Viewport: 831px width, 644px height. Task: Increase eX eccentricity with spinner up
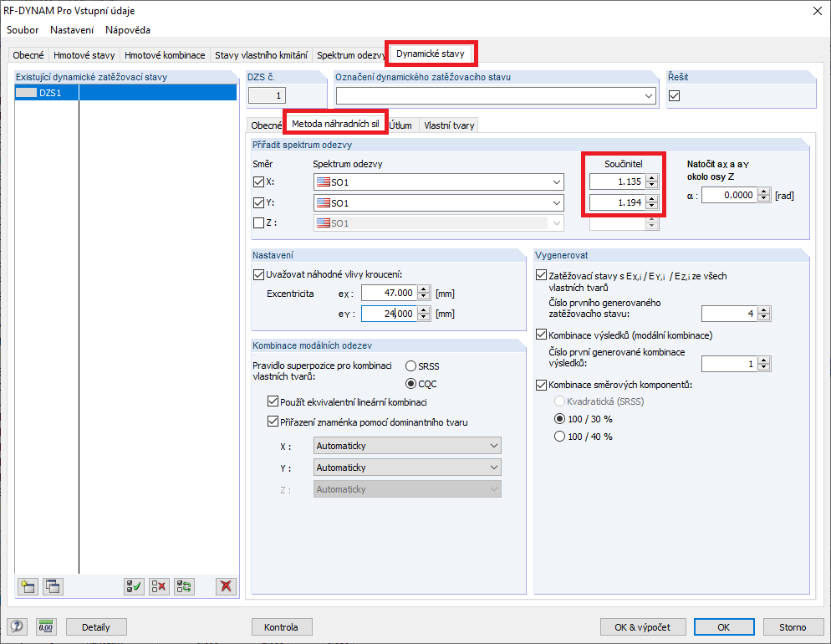click(424, 289)
